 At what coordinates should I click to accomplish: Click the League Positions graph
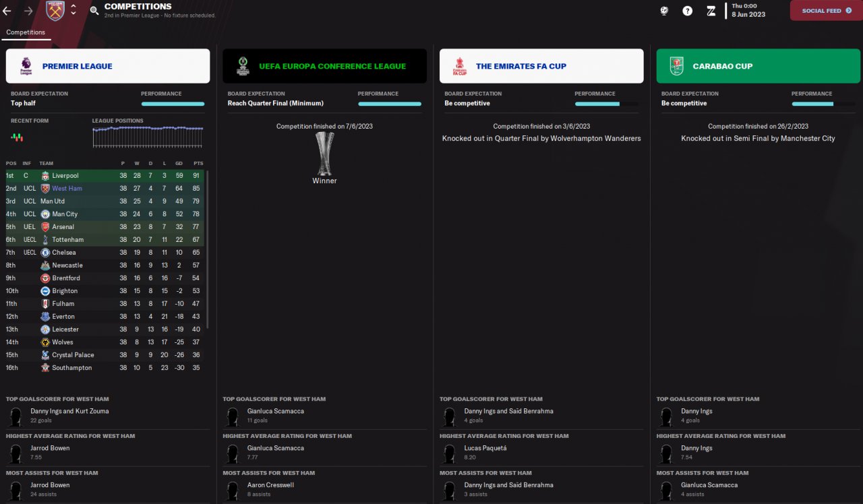[x=148, y=137]
